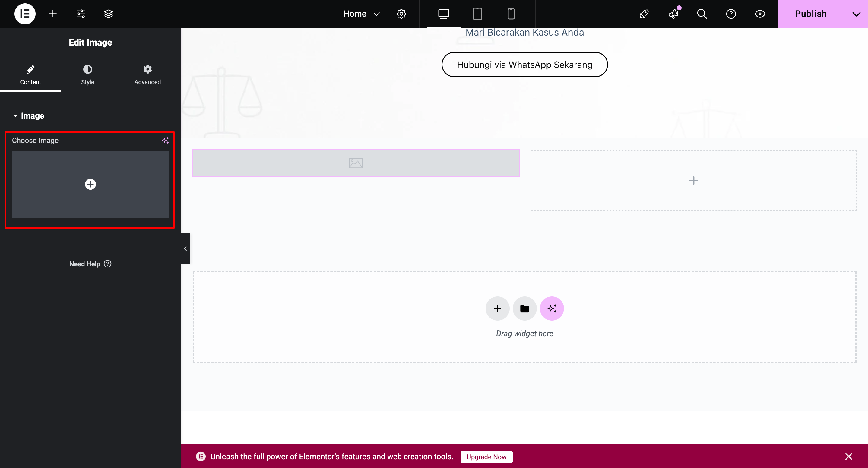The height and width of the screenshot is (468, 868).
Task: Click the rocket checklist icon
Action: coord(644,14)
